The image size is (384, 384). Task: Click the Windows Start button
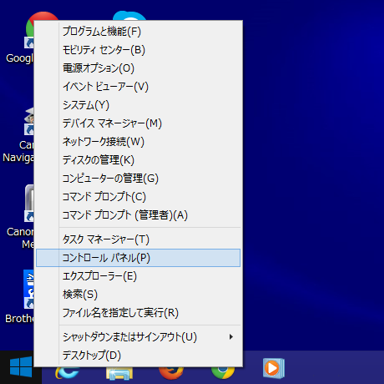point(21,367)
